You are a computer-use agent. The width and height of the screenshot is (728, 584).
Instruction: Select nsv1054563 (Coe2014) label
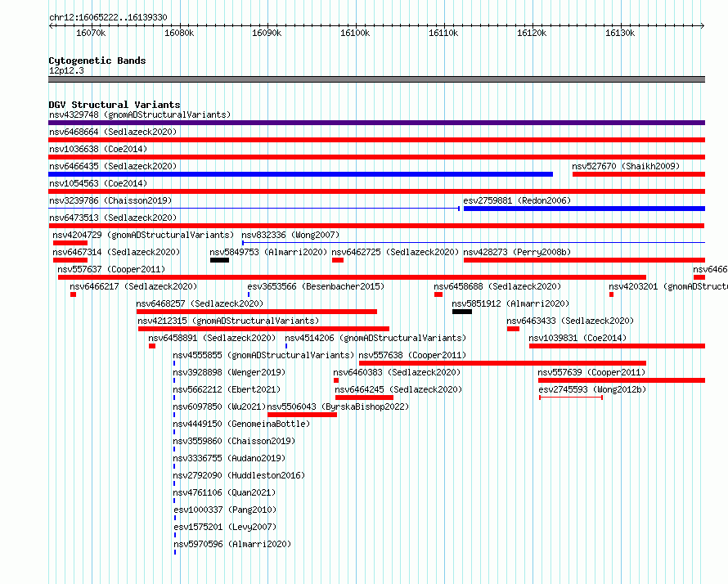pos(98,183)
